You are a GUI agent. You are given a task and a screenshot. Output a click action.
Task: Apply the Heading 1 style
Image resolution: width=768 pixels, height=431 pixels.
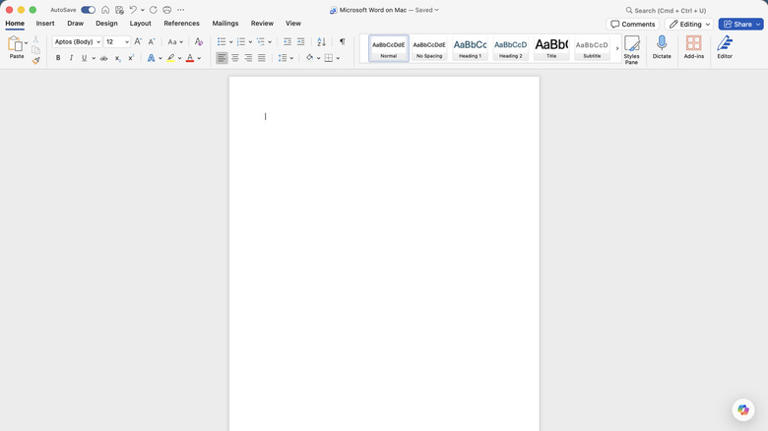pos(470,48)
